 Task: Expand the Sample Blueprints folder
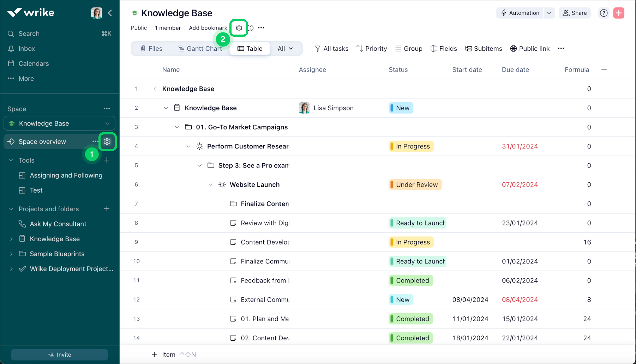pyautogui.click(x=11, y=254)
